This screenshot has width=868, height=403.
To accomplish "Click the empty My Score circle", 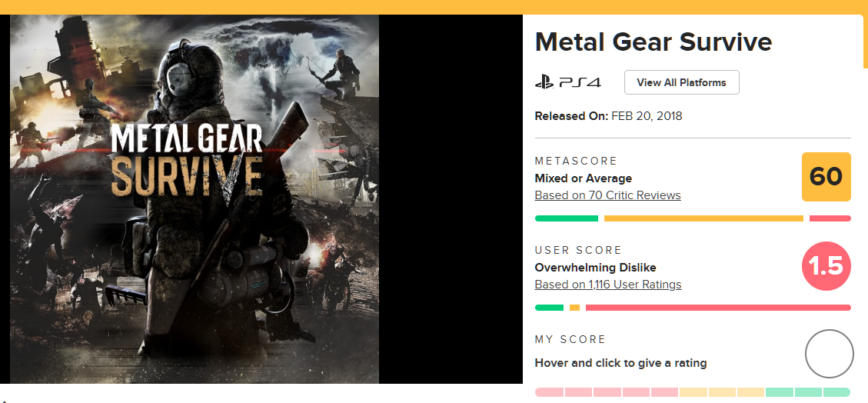I will [829, 354].
